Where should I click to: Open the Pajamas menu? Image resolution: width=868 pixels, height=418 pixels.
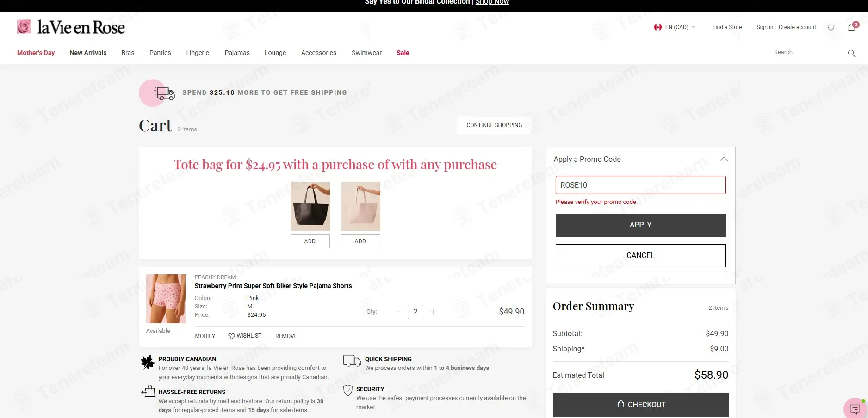pyautogui.click(x=237, y=53)
